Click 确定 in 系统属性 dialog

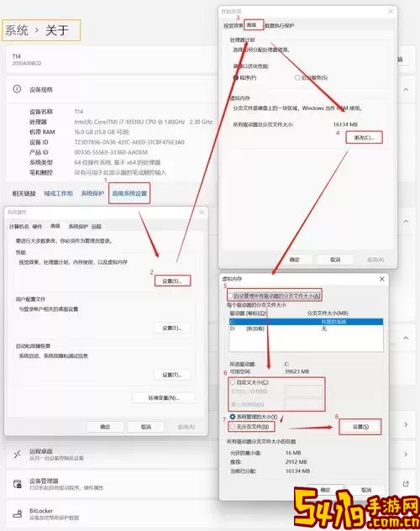(105, 427)
